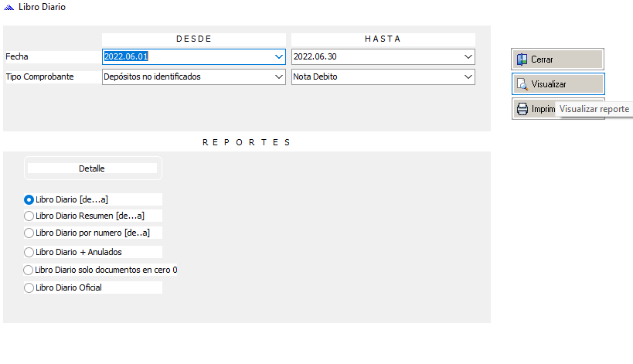Expand the Depósitos no identificados dropdown arrow

[278, 77]
